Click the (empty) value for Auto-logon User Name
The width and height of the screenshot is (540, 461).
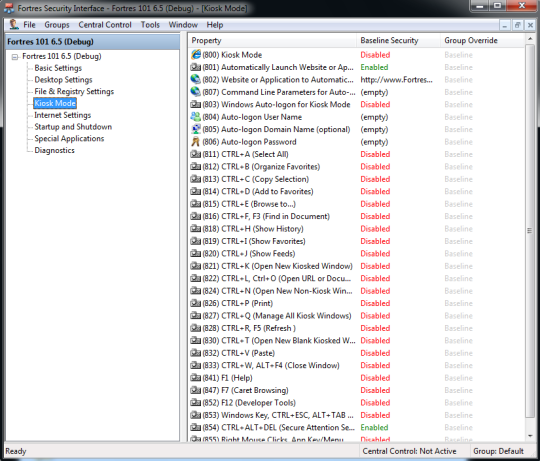[x=374, y=117]
